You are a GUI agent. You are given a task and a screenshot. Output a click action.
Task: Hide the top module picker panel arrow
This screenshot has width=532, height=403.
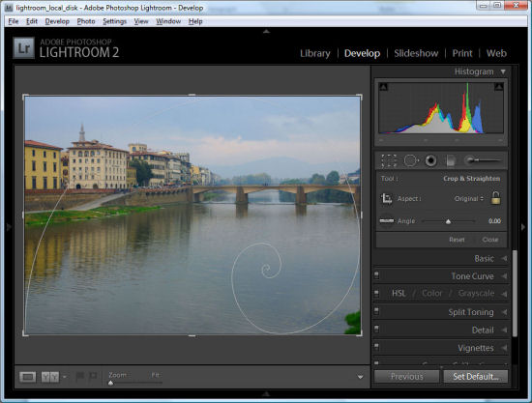point(266,31)
